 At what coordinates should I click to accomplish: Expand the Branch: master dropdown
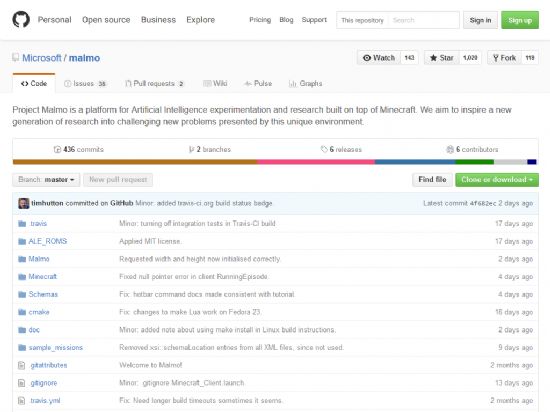point(46,180)
